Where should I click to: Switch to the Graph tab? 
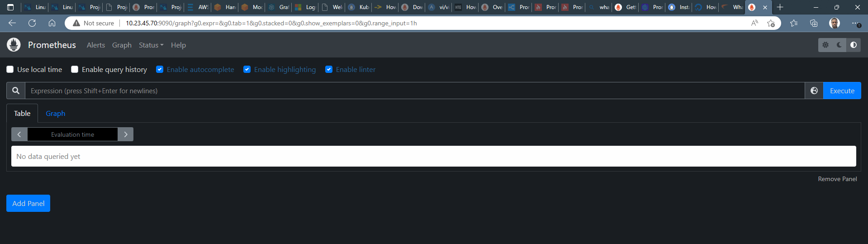[x=55, y=113]
